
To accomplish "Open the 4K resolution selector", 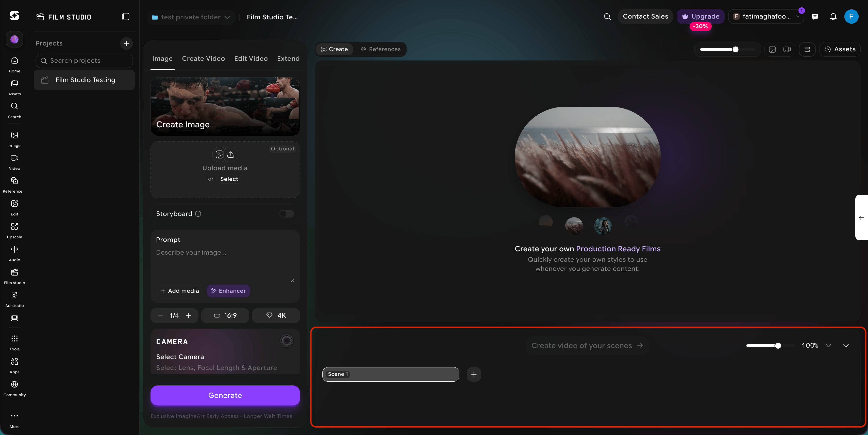I will click(x=276, y=316).
